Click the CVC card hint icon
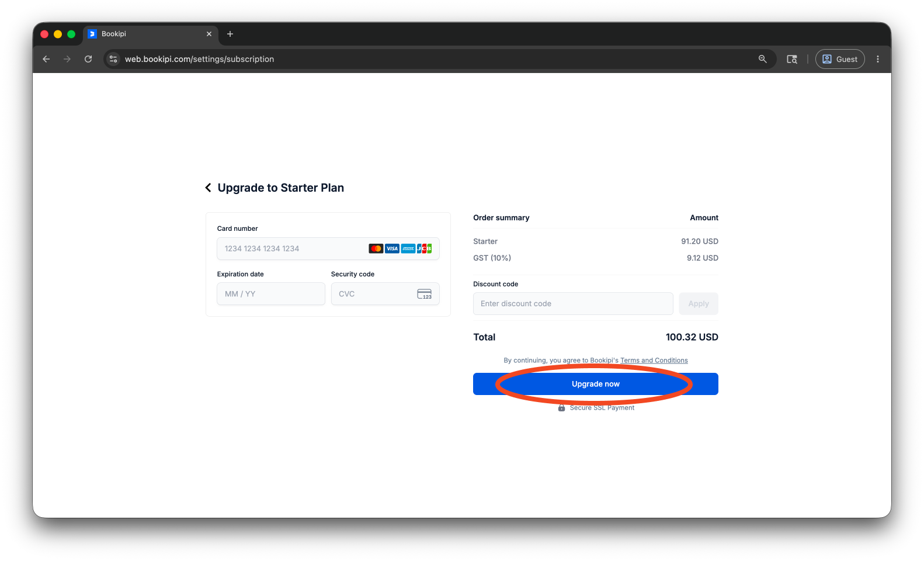This screenshot has height=561, width=924. (425, 294)
